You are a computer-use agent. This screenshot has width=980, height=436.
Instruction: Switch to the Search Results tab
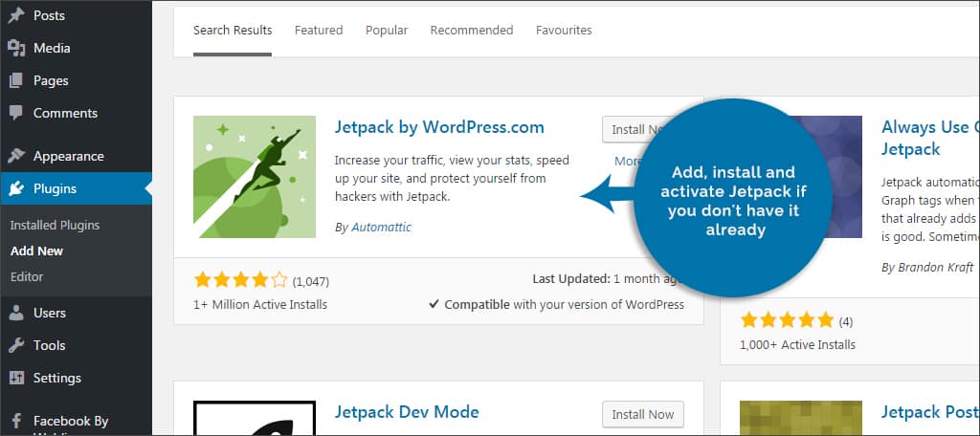(x=233, y=30)
